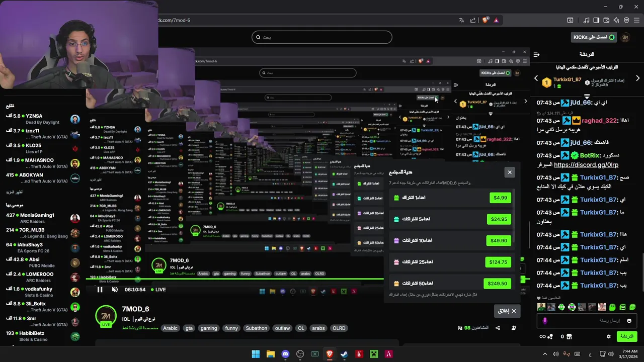Viewport: 644px width, 362px height.
Task: Open Minecraft icon on the Windows taskbar
Action: click(374, 354)
